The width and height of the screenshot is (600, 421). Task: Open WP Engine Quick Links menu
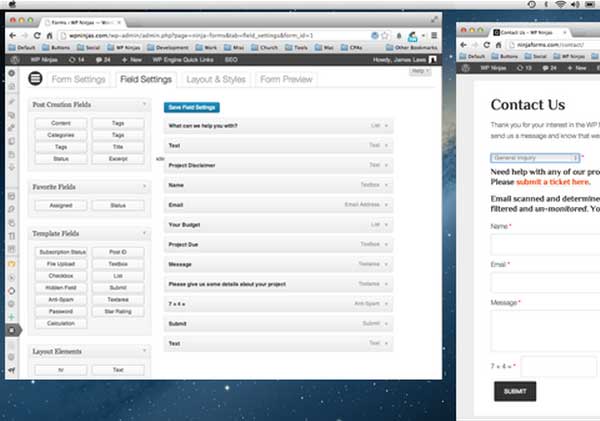click(x=183, y=60)
